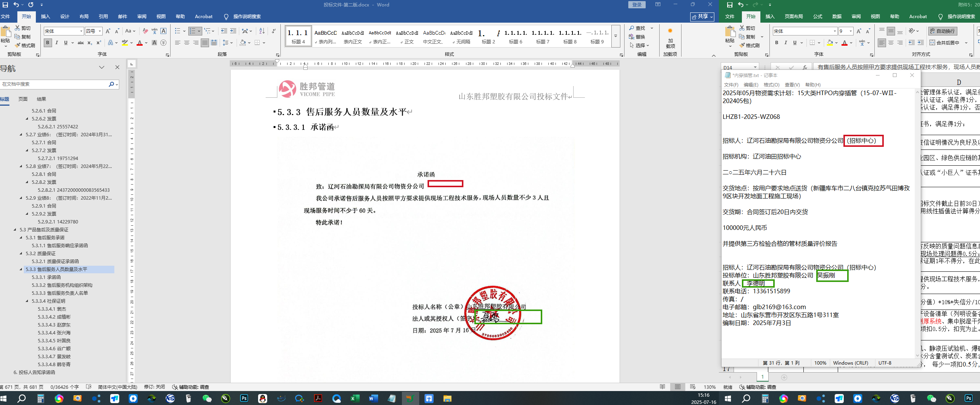This screenshot has width=980, height=405.
Task: Apply the red font color in Word
Action: click(x=140, y=43)
